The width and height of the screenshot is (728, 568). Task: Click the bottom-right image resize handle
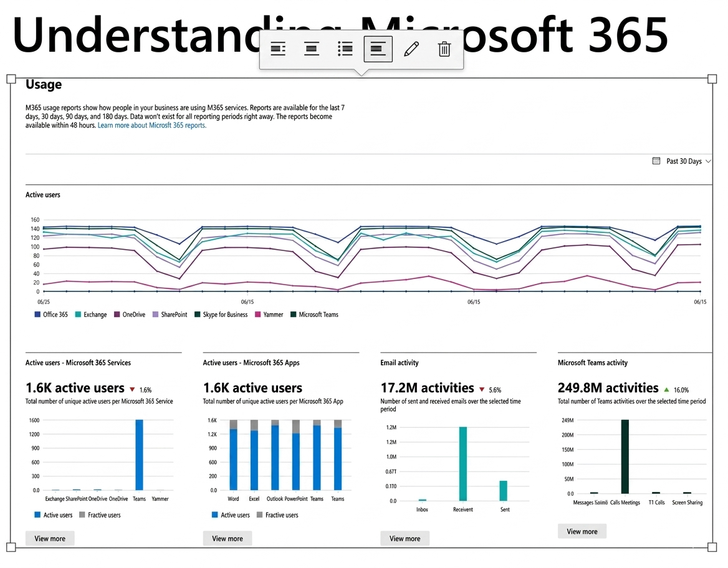(712, 547)
